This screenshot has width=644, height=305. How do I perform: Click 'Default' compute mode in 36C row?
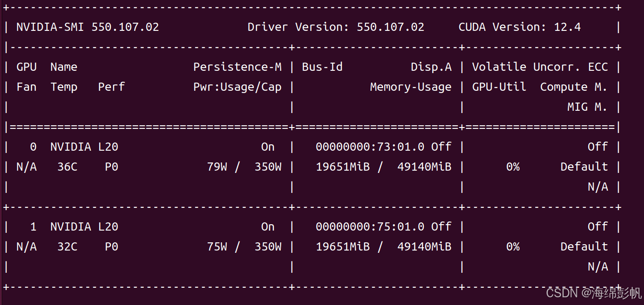[584, 167]
